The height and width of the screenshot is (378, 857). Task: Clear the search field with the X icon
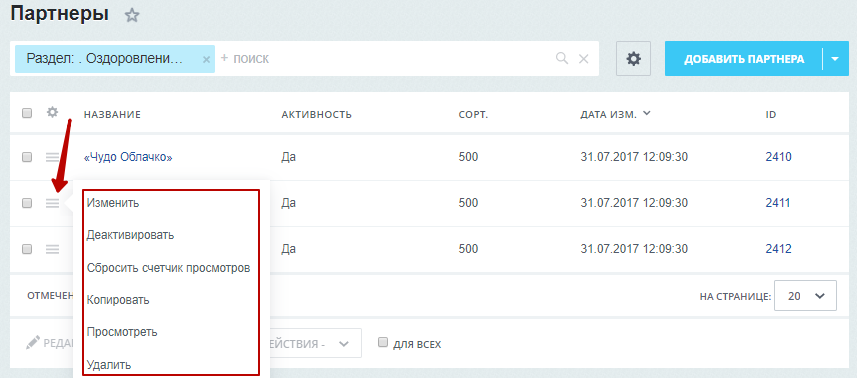[x=584, y=59]
